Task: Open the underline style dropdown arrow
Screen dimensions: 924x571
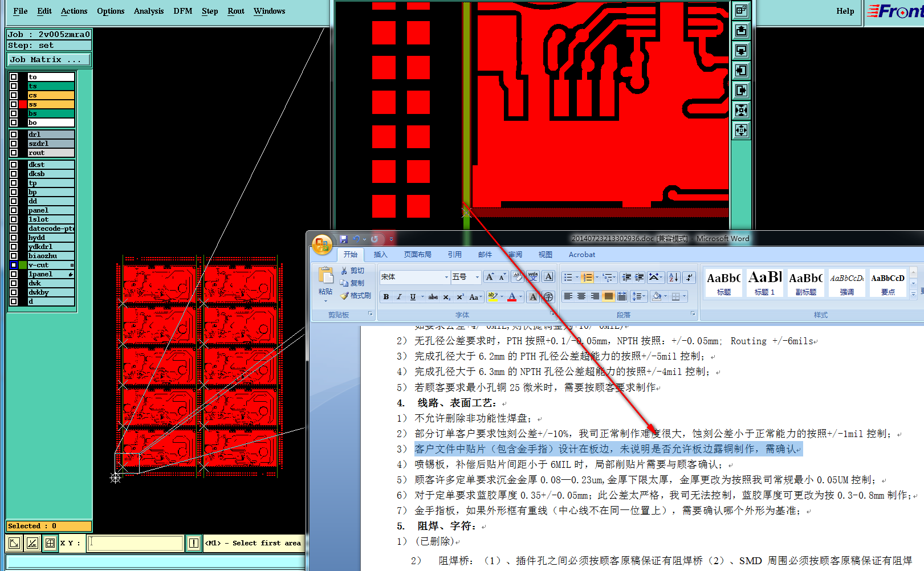Action: (x=422, y=297)
